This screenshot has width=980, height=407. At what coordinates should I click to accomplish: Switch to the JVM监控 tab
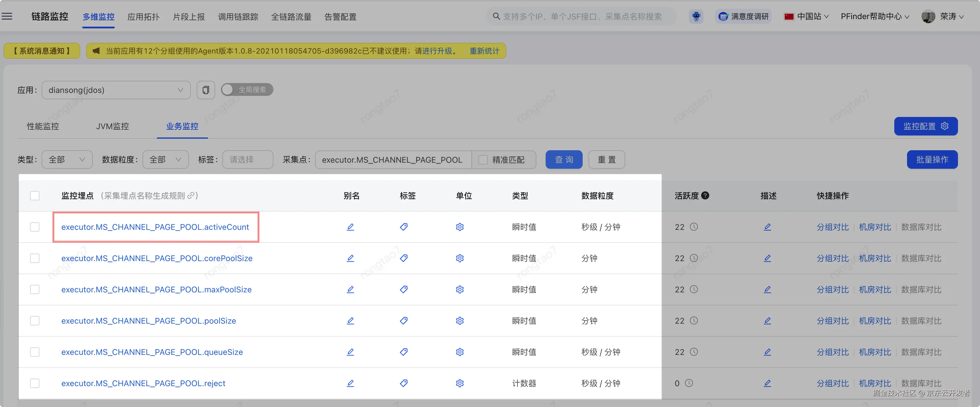[x=112, y=126]
